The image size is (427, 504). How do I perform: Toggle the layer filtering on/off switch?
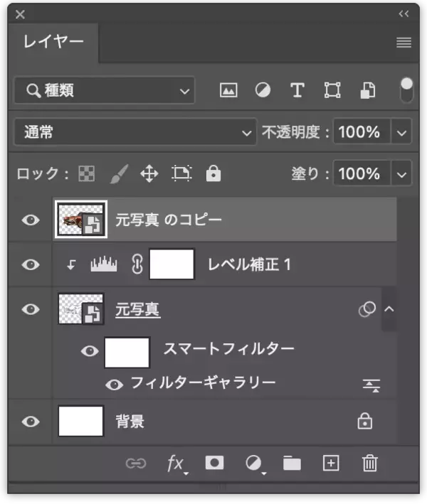[406, 90]
